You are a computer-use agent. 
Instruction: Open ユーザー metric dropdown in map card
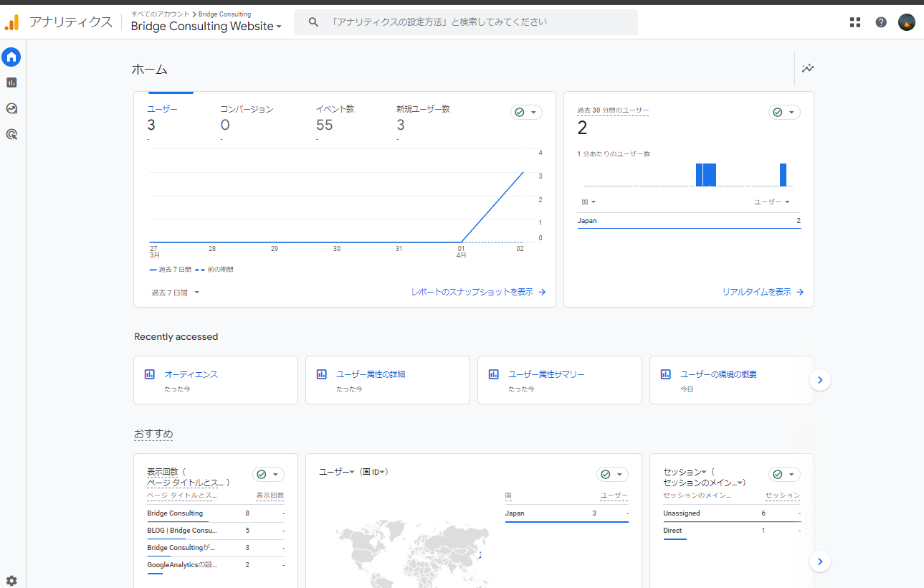coord(337,472)
